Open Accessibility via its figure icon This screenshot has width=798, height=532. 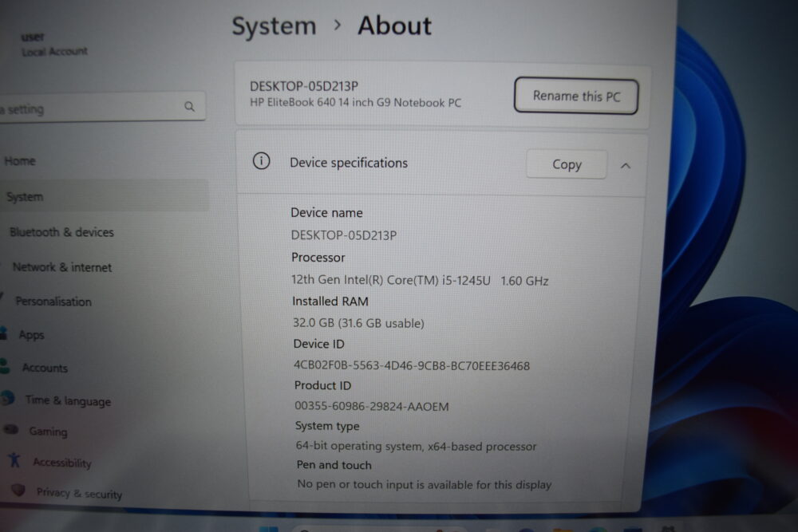[14, 460]
